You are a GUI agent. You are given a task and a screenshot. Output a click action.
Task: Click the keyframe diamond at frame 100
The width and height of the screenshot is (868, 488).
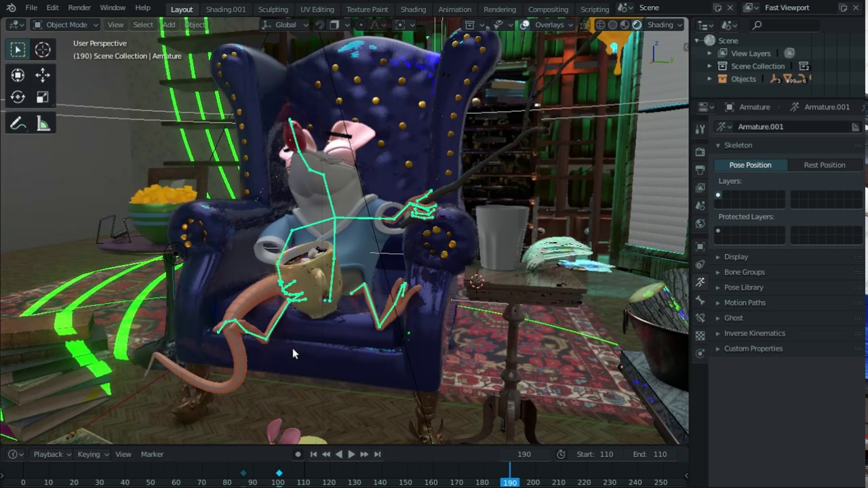[x=279, y=473]
